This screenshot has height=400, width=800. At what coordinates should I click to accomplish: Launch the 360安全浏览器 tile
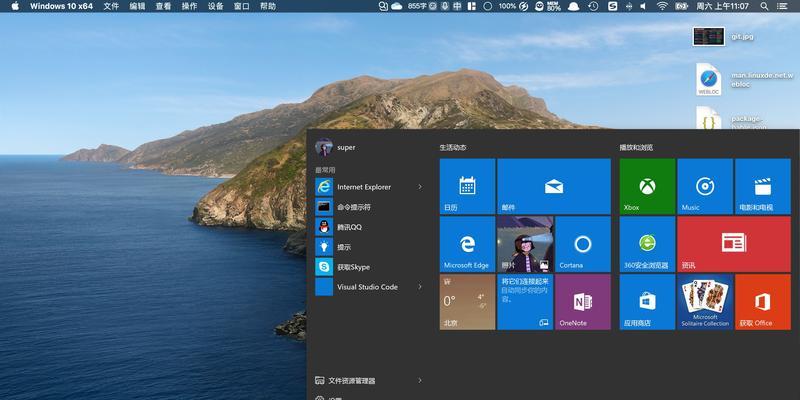647,244
